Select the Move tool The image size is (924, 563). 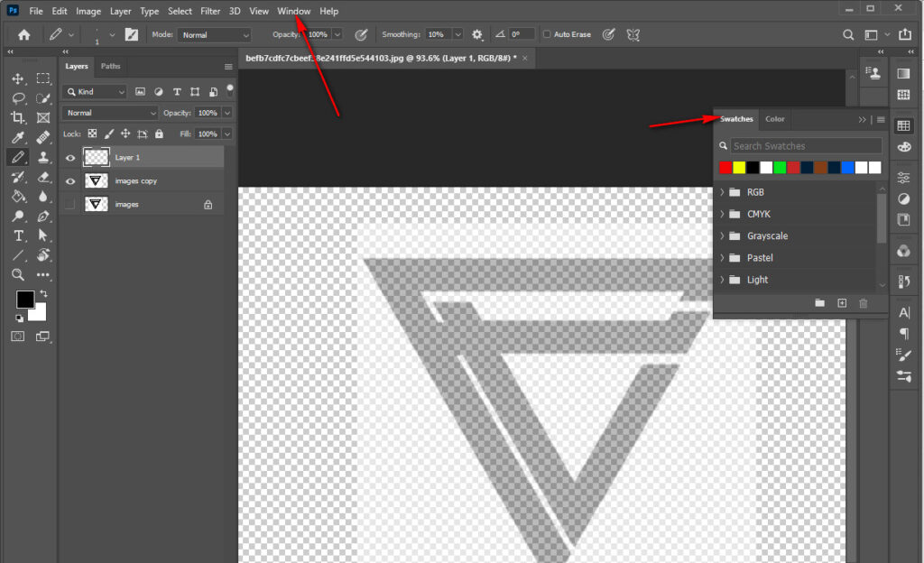(x=18, y=78)
